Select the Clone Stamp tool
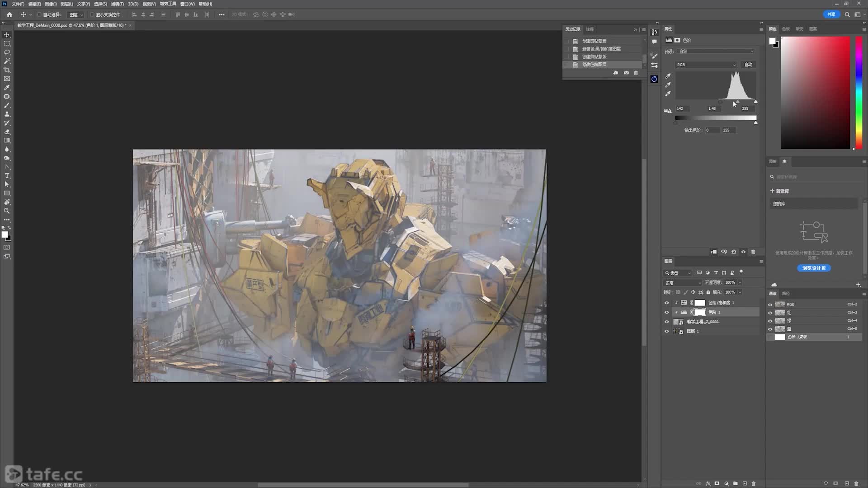This screenshot has height=488, width=868. [x=7, y=114]
